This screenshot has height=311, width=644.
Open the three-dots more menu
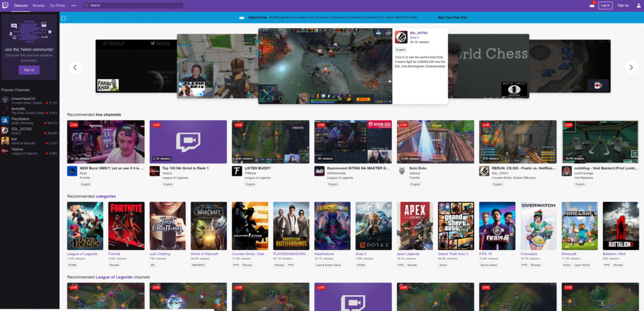[x=74, y=6]
